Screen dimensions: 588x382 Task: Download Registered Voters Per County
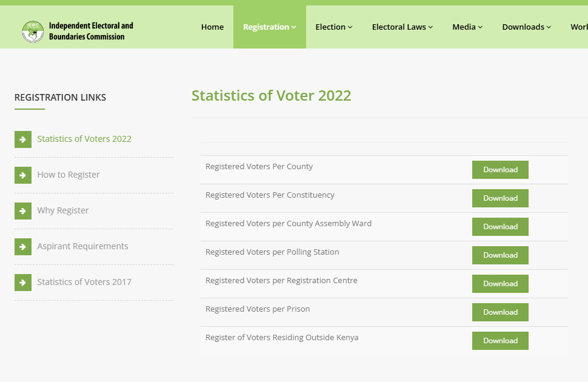(x=499, y=170)
